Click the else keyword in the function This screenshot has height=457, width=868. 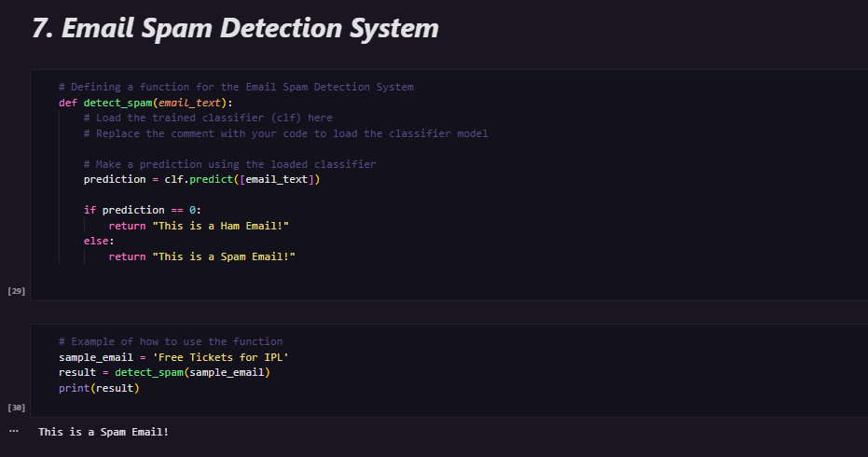tap(96, 241)
